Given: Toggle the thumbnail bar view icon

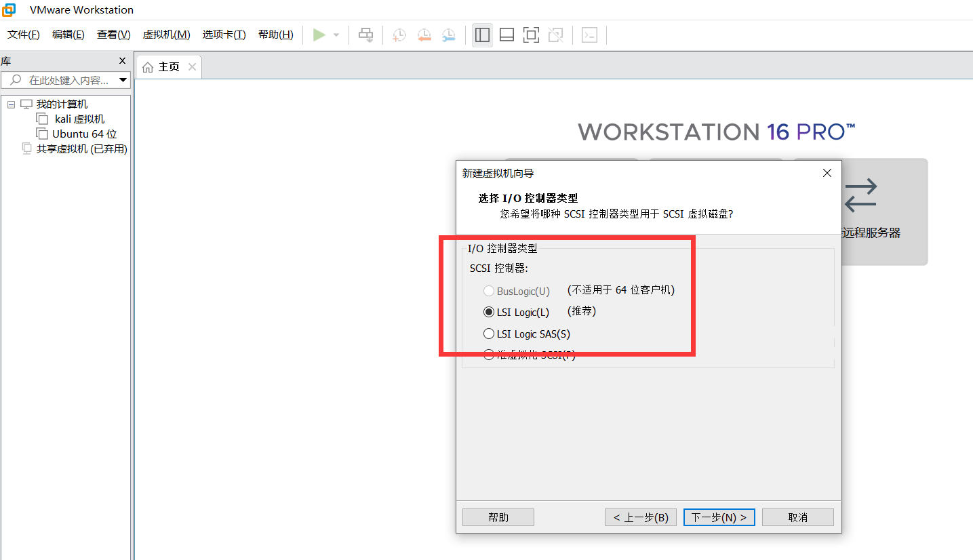Looking at the screenshot, I should pos(507,35).
